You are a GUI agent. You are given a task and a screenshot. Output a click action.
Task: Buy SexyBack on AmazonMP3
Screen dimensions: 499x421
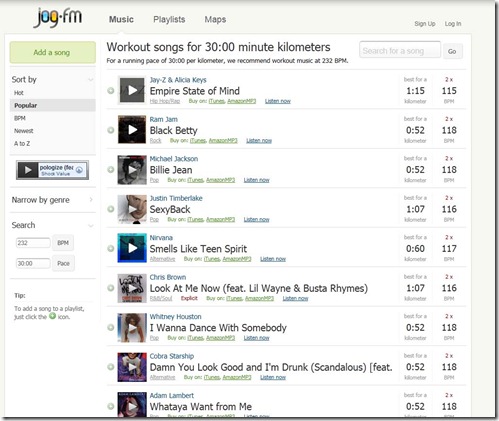pyautogui.click(x=220, y=219)
